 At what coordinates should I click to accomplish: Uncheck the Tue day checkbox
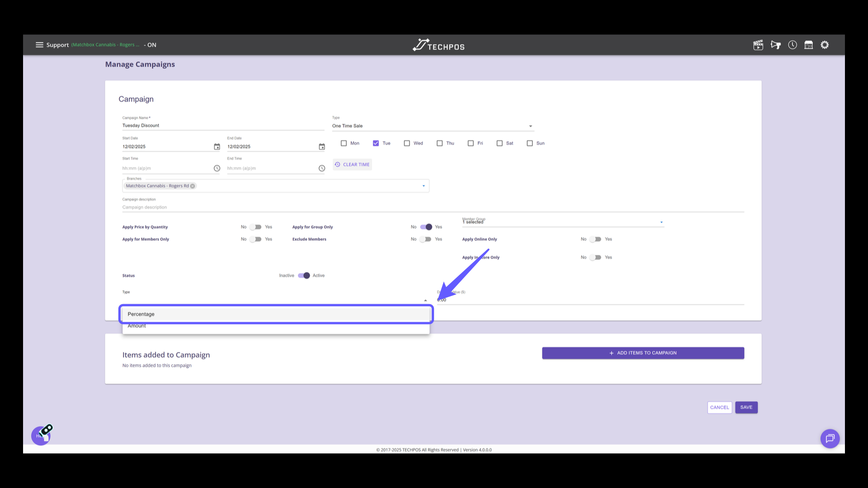(376, 143)
